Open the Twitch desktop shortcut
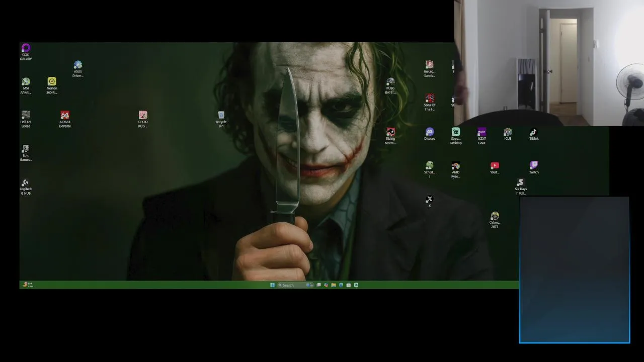 tap(534, 167)
